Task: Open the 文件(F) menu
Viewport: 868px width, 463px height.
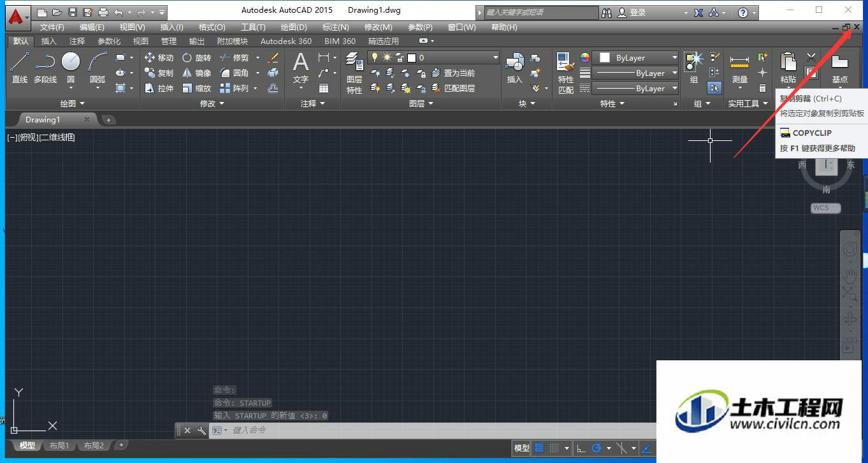Action: coord(52,27)
